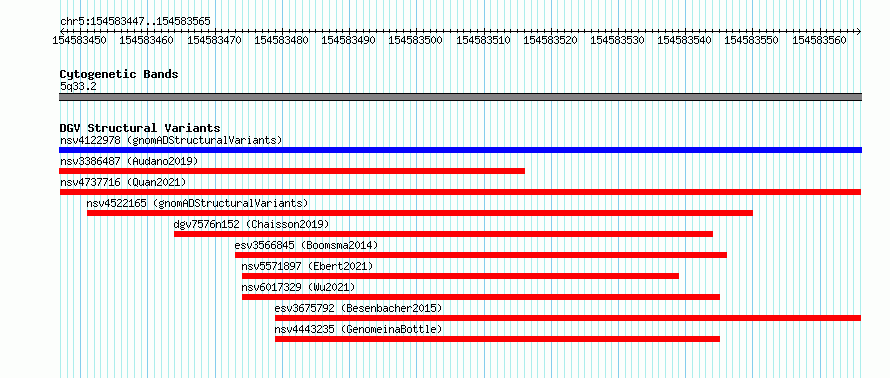
Task: Click ruler position 154583450
Action: pos(79,40)
